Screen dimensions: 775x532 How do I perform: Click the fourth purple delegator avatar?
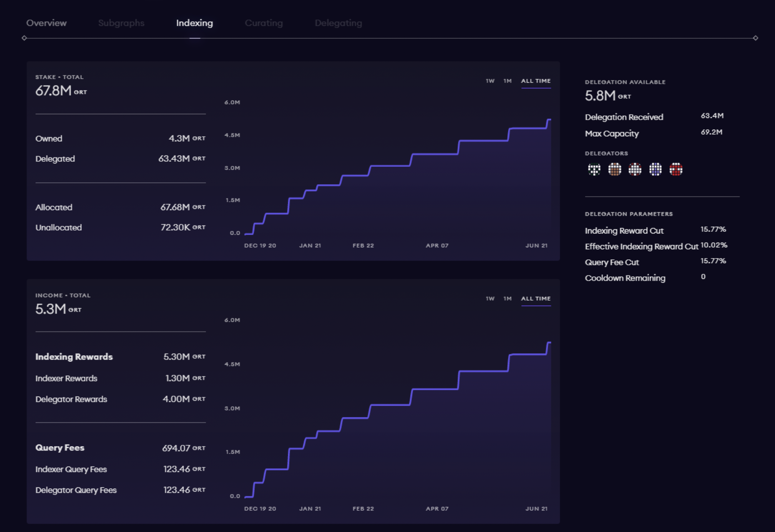pyautogui.click(x=655, y=169)
